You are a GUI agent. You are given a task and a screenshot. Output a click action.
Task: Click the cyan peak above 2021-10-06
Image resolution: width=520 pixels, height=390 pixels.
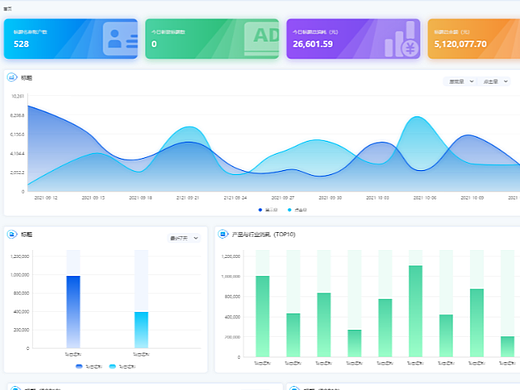[417, 117]
